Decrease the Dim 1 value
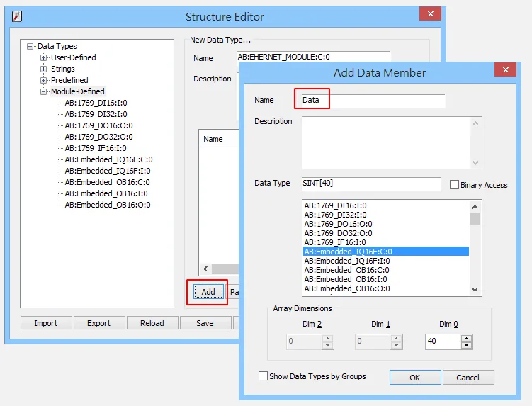This screenshot has width=532, height=406. 396,345
